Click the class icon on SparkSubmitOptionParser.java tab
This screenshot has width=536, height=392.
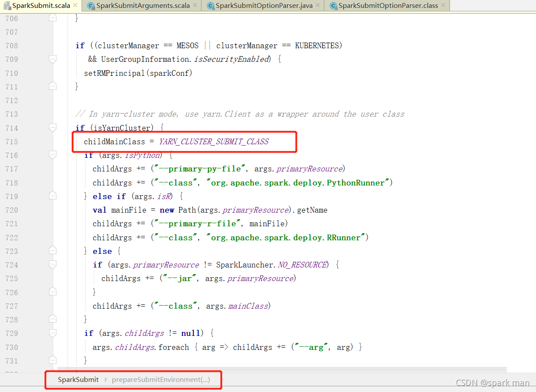tap(210, 6)
